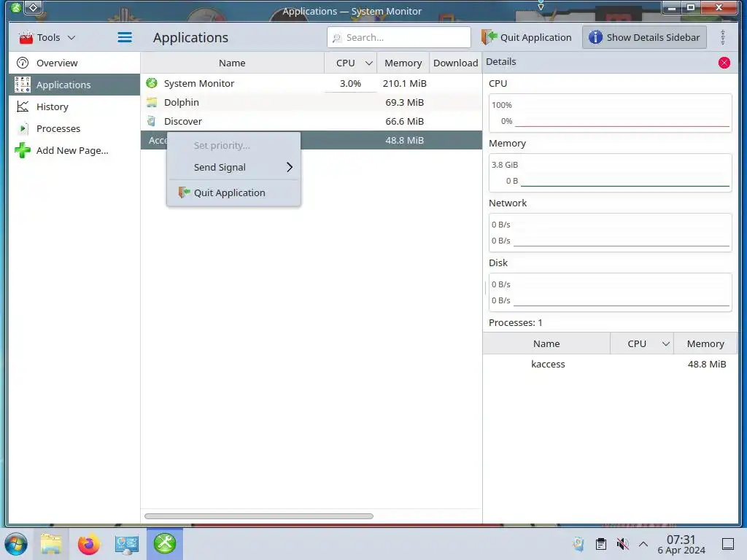The height and width of the screenshot is (560, 747).
Task: Open the start menu launcher
Action: click(x=16, y=544)
